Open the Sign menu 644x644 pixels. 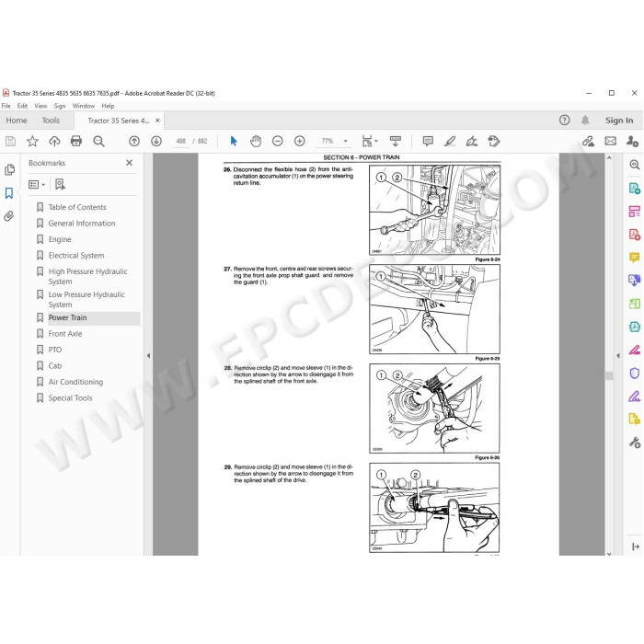tap(60, 106)
